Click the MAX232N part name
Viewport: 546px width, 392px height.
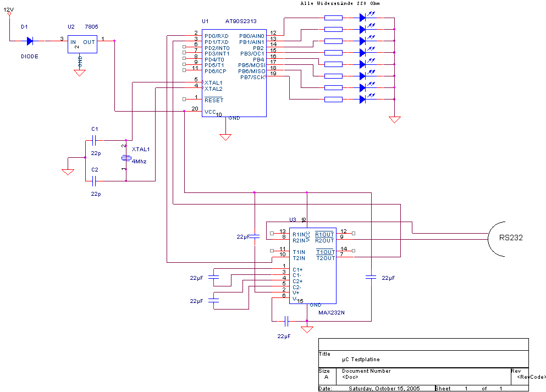click(332, 313)
